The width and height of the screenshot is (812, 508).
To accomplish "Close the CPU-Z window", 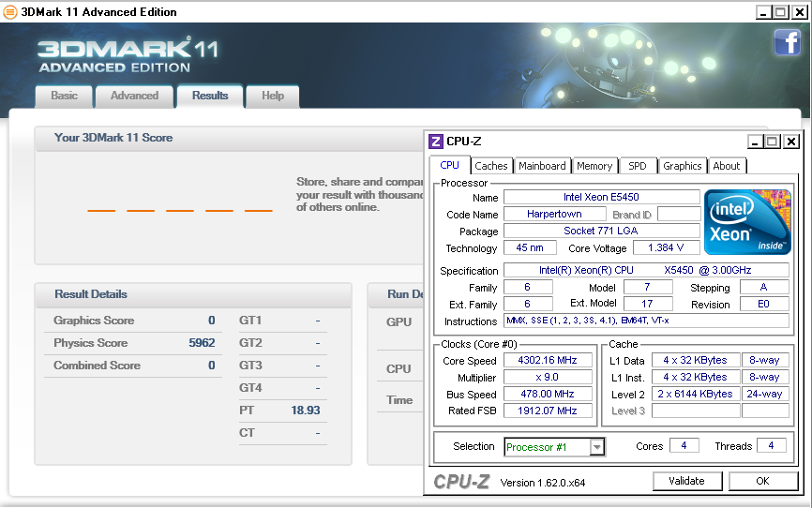I will coord(791,142).
